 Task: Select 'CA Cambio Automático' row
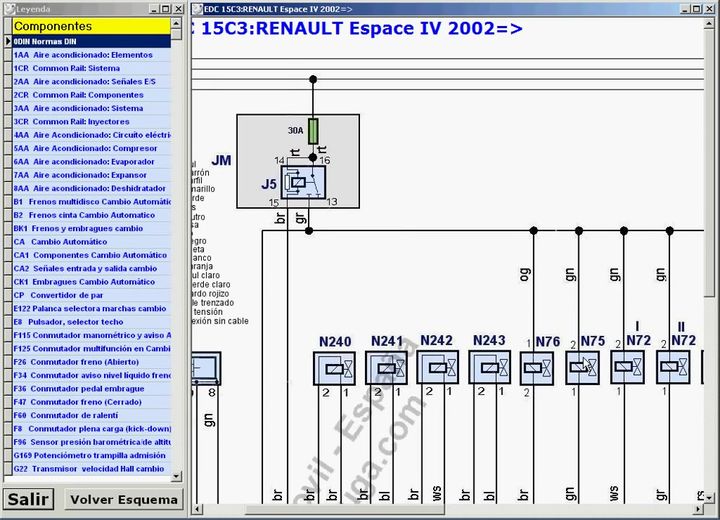(91, 241)
